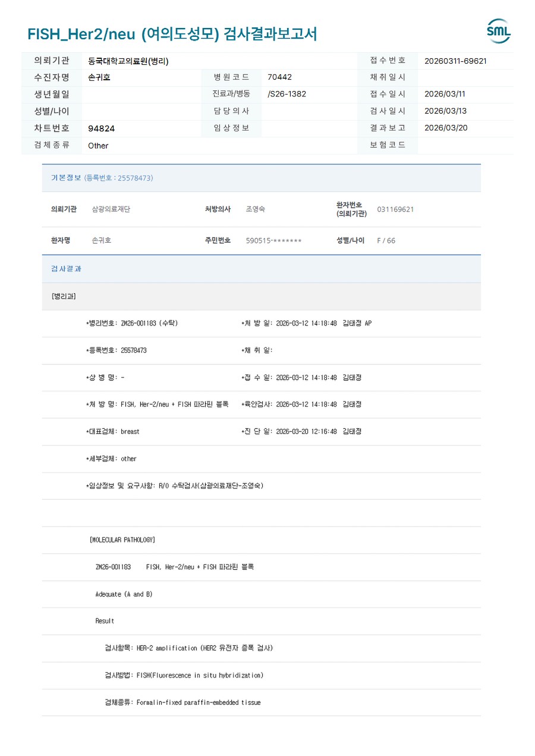Click the Adequate (A and B) line
The image size is (535, 756).
click(124, 594)
